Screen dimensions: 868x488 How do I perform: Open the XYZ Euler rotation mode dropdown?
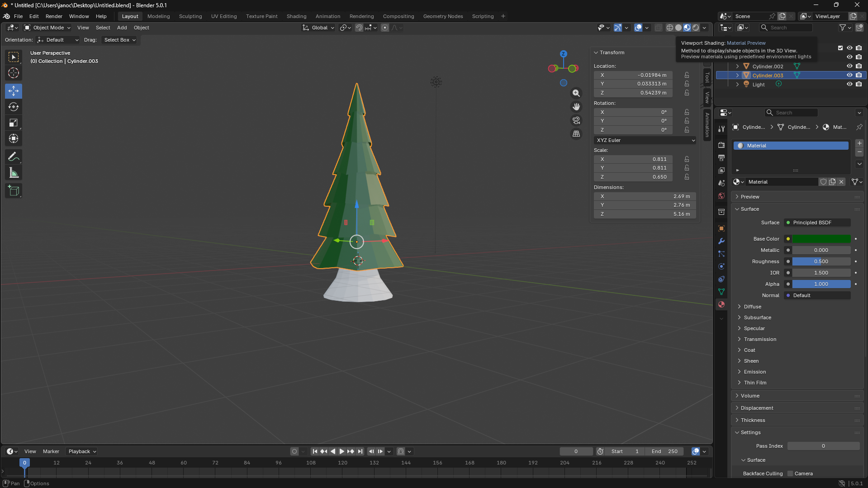[x=645, y=140]
